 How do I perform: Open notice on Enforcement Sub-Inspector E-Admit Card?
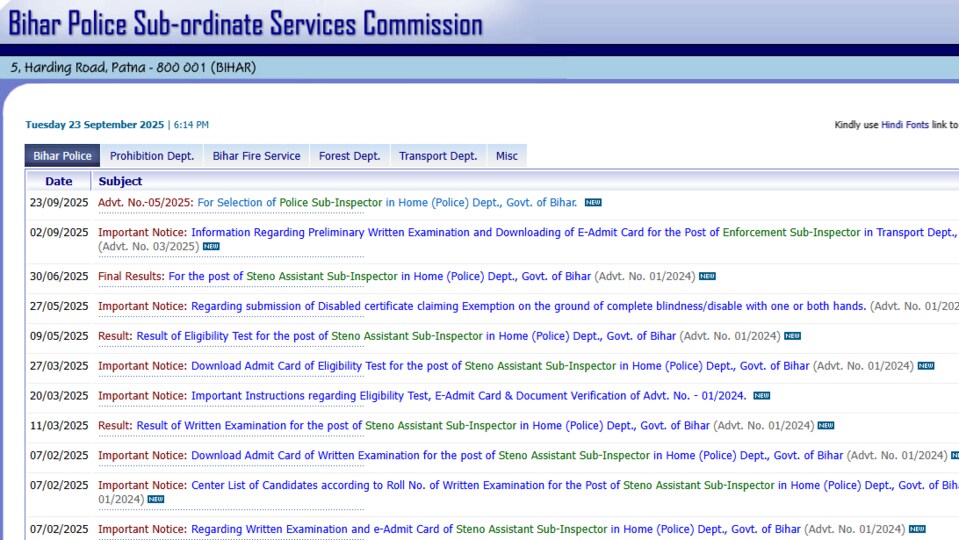(x=528, y=232)
